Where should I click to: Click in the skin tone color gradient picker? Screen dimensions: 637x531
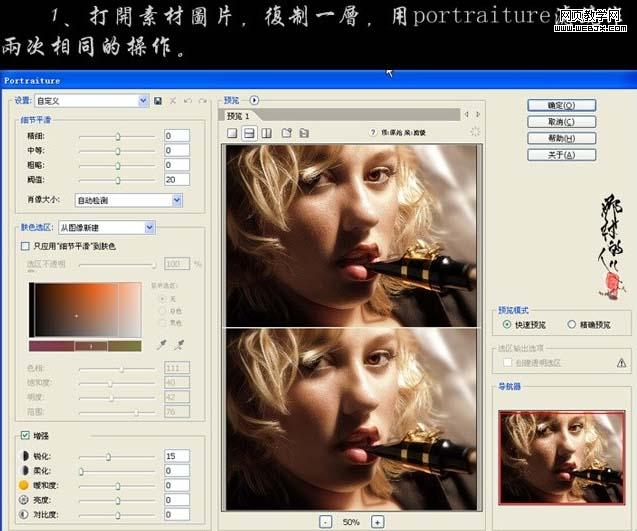[x=85, y=310]
